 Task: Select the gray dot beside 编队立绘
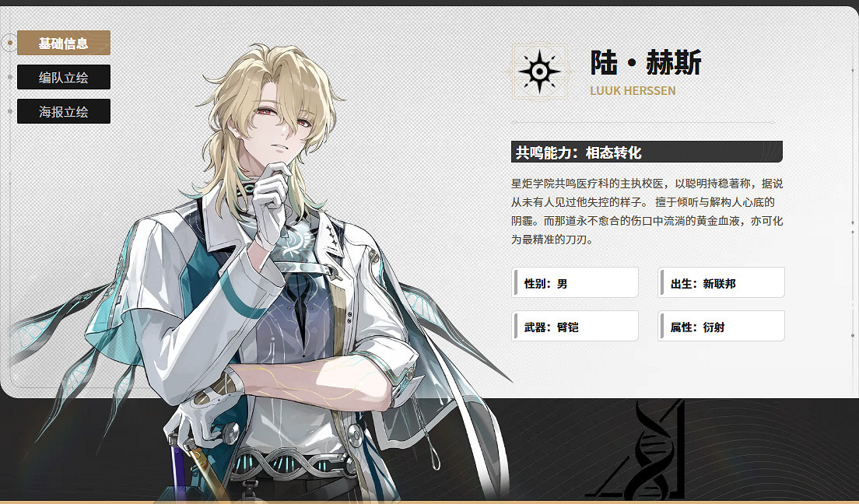(10, 77)
